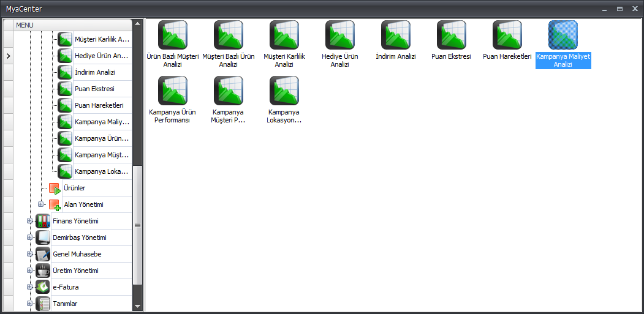This screenshot has width=644, height=314.
Task: Open İndirim Analizi large icon
Action: pos(396,35)
